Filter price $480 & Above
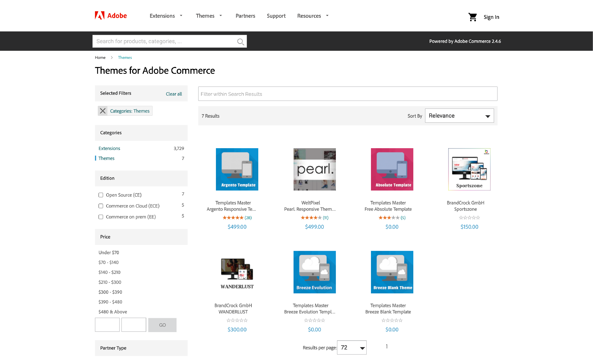Viewport: 593px width, 364px height. tap(113, 312)
